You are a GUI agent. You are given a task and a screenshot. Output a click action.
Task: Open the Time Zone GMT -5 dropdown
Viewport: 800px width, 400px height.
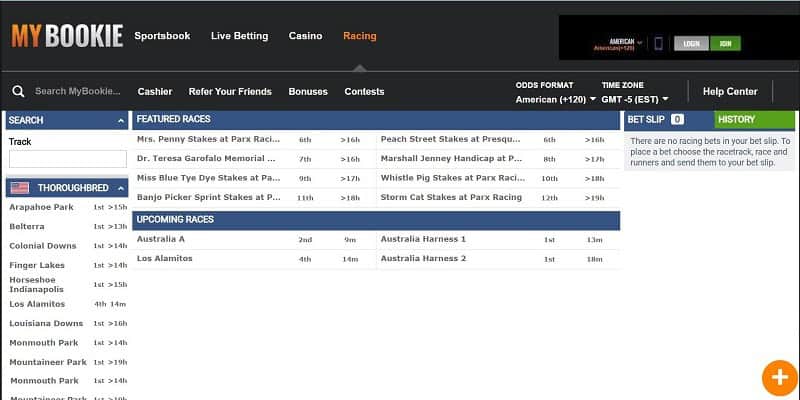635,99
